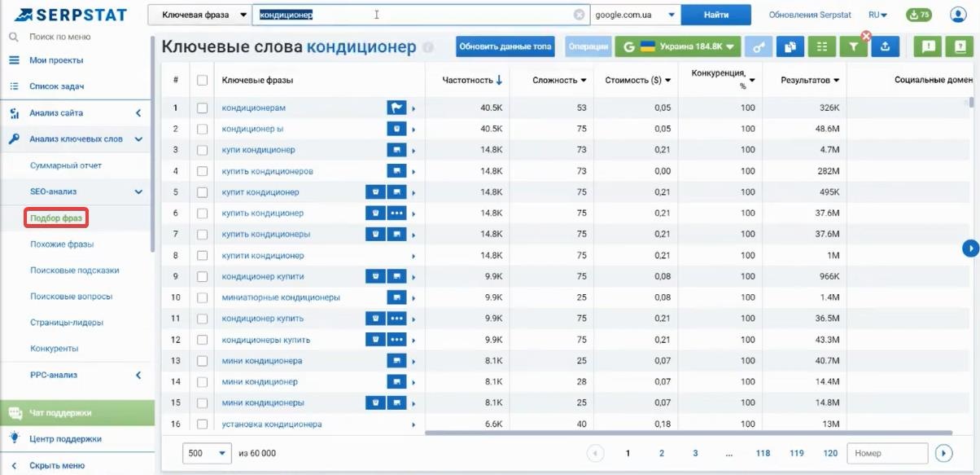Click the small arrow in the установка кондиционера row
Screen dimensions: 980x475
(x=413, y=424)
